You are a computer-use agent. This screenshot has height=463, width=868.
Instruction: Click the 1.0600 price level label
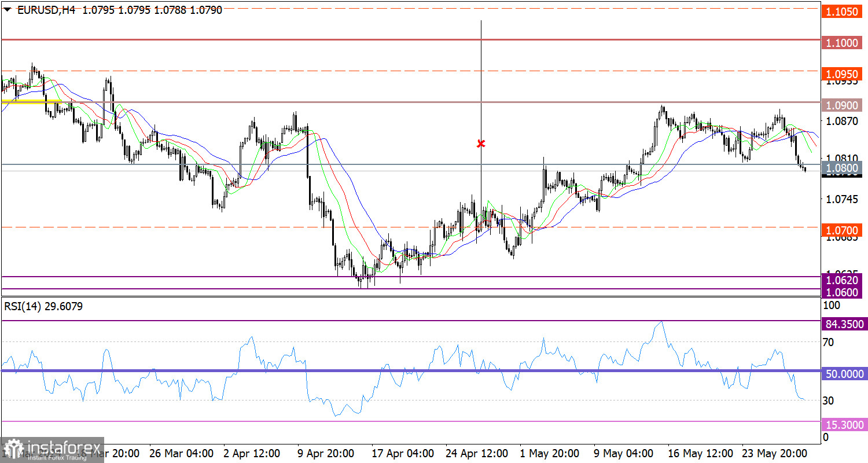pos(843,292)
